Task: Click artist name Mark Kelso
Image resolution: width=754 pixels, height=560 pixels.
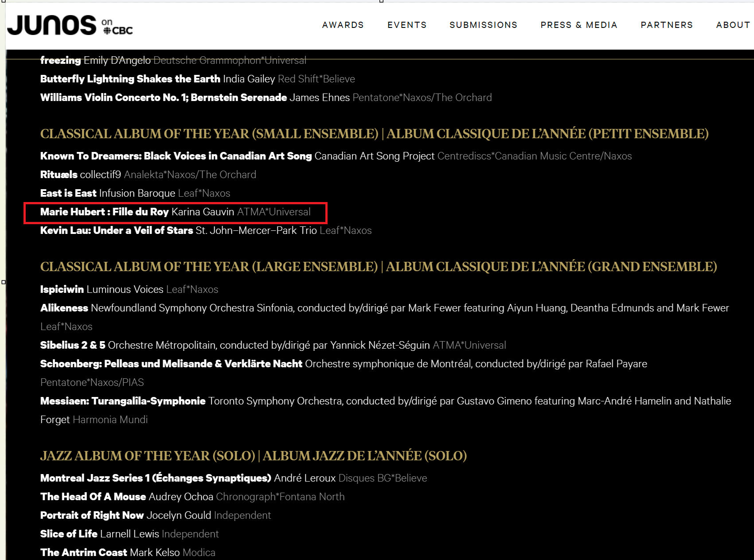Action: 155,552
